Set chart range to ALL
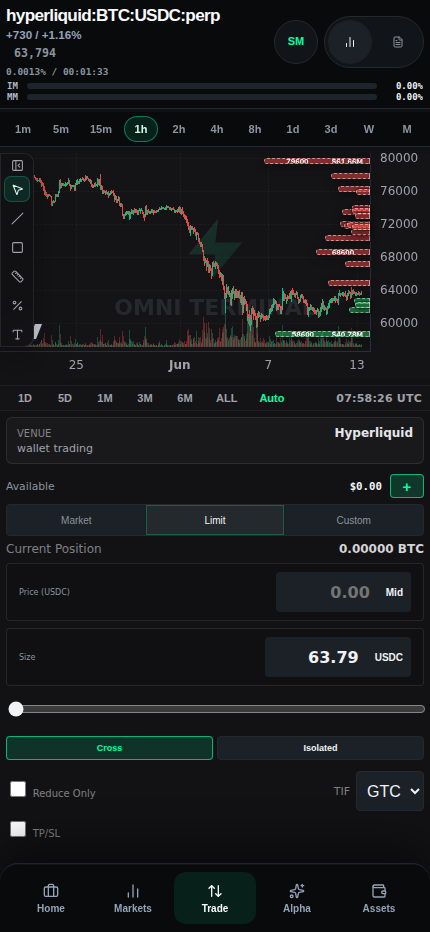 click(x=227, y=398)
